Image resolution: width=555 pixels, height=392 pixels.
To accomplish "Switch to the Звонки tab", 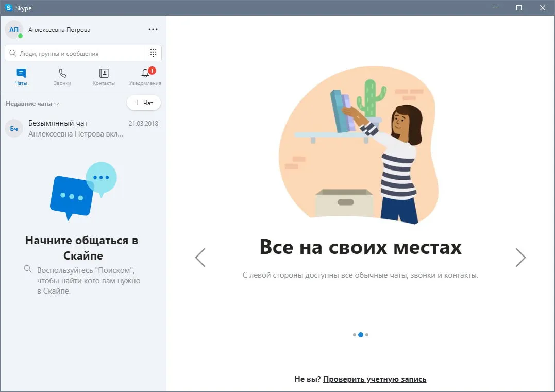I will click(x=62, y=77).
